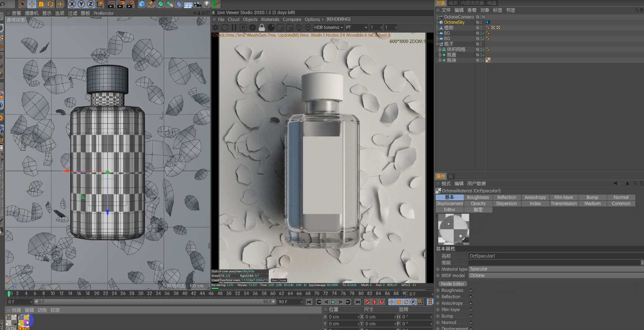Click the Node Editor button
644x330 pixels.
click(x=453, y=284)
